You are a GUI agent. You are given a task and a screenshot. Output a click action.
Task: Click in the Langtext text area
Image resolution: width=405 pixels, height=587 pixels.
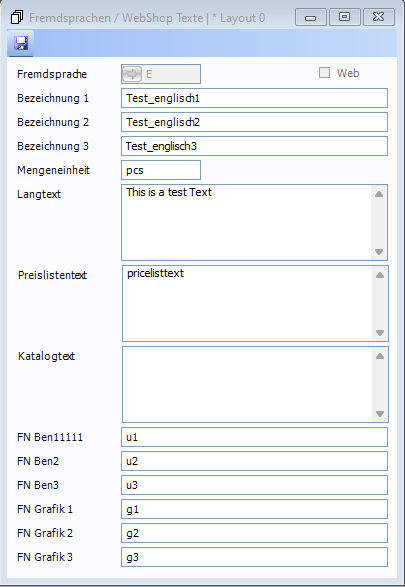pos(246,222)
